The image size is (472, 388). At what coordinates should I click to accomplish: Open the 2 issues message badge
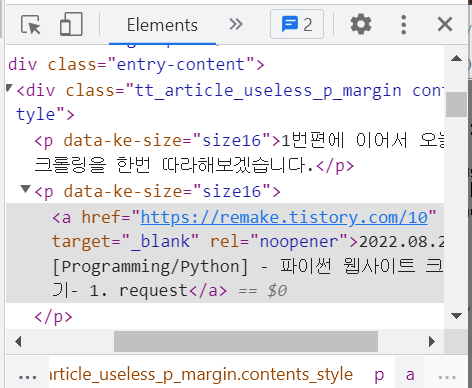(x=297, y=24)
